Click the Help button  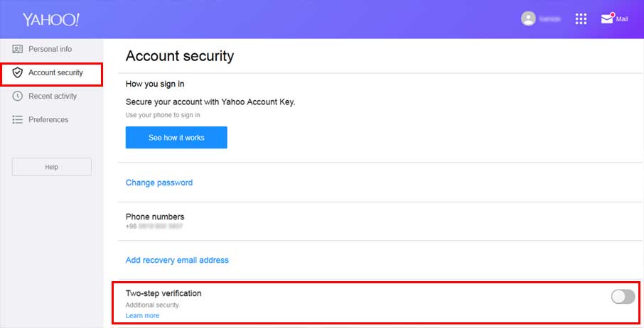[52, 167]
